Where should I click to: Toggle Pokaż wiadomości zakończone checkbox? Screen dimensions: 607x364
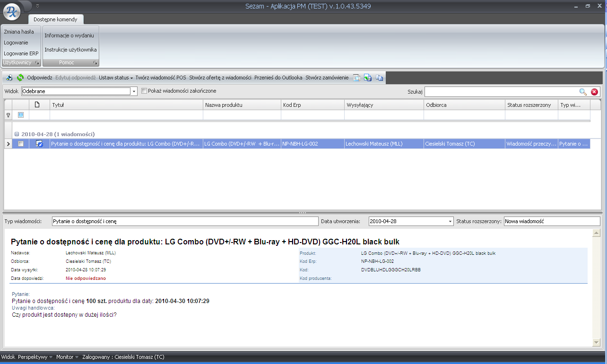pyautogui.click(x=144, y=91)
